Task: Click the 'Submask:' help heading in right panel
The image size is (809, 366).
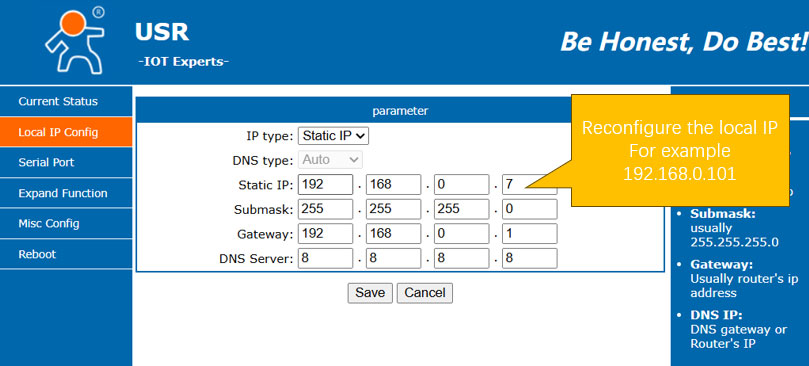Action: point(723,214)
